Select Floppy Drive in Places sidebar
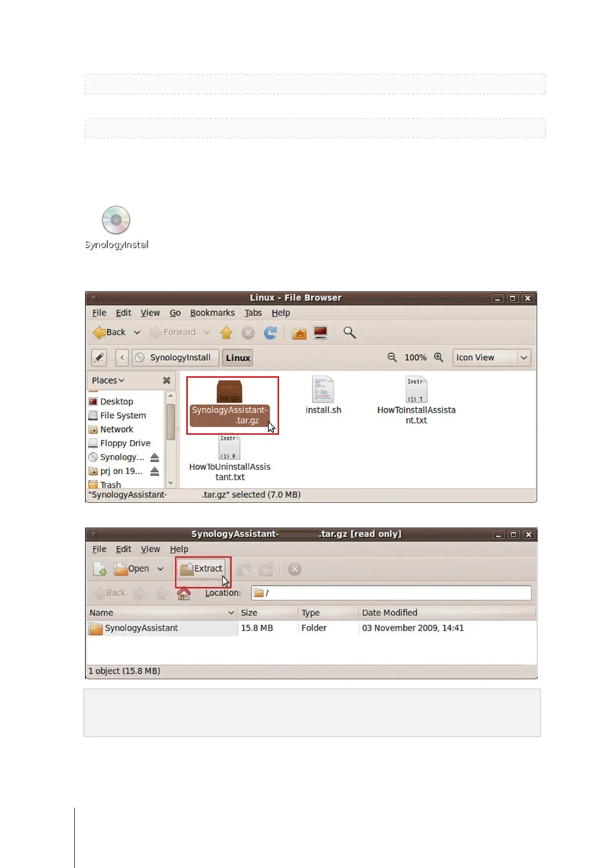Image resolution: width=614 pixels, height=868 pixels. click(120, 443)
